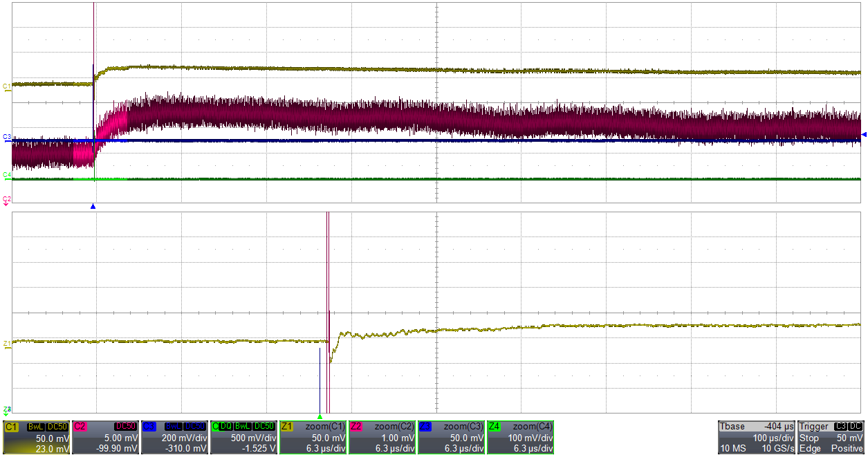868x455 pixels.
Task: Click the -404 µs delay value in Tbase
Action: click(779, 427)
